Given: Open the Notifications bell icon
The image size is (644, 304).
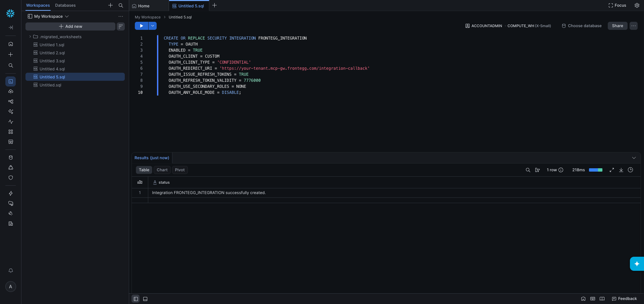Looking at the screenshot, I should pos(11,270).
